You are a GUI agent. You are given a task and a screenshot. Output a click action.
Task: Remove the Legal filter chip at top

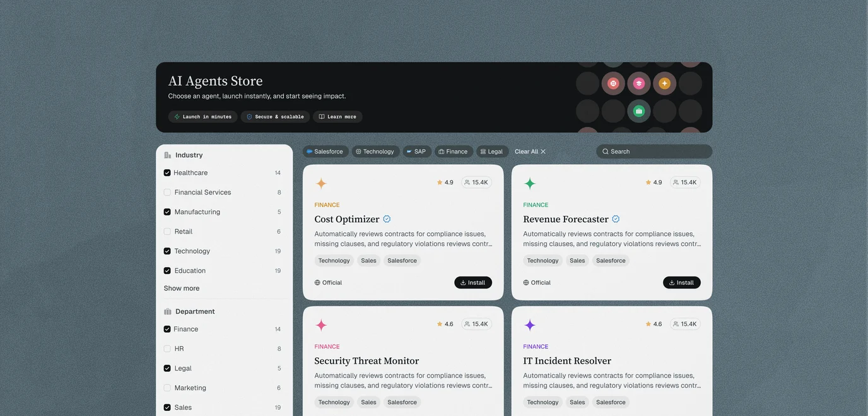click(492, 152)
